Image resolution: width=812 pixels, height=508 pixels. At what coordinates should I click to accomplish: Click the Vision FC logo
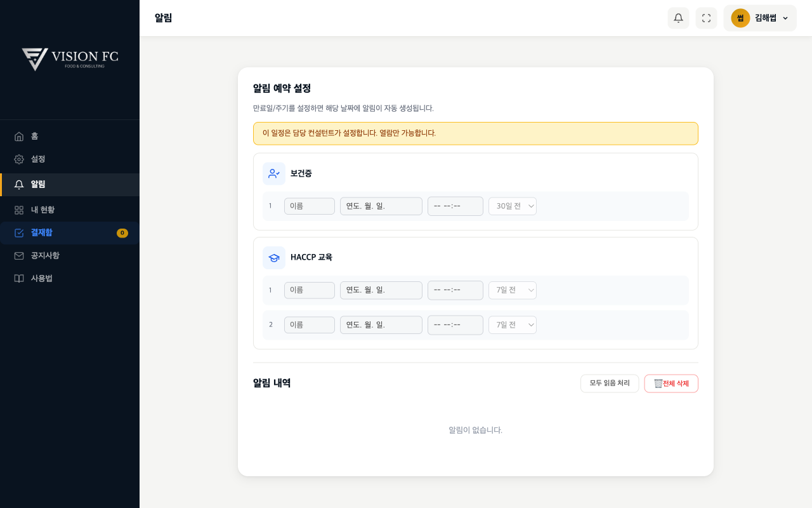pyautogui.click(x=70, y=59)
